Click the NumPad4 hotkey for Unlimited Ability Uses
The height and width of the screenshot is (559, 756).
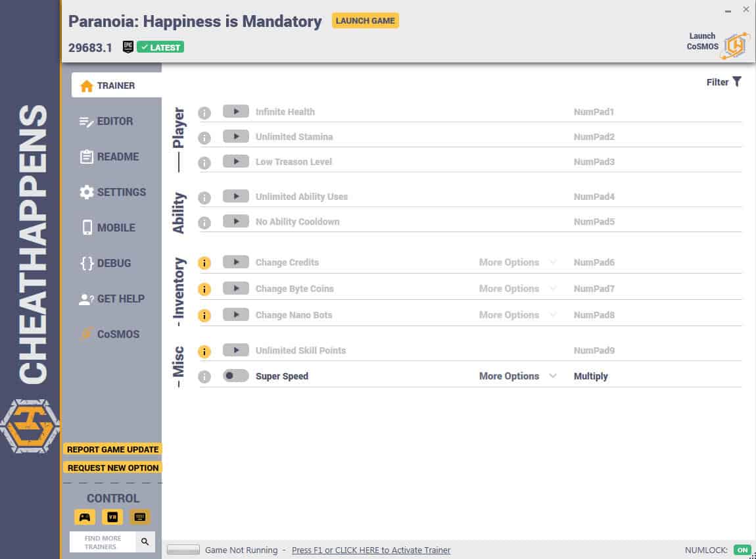(594, 197)
